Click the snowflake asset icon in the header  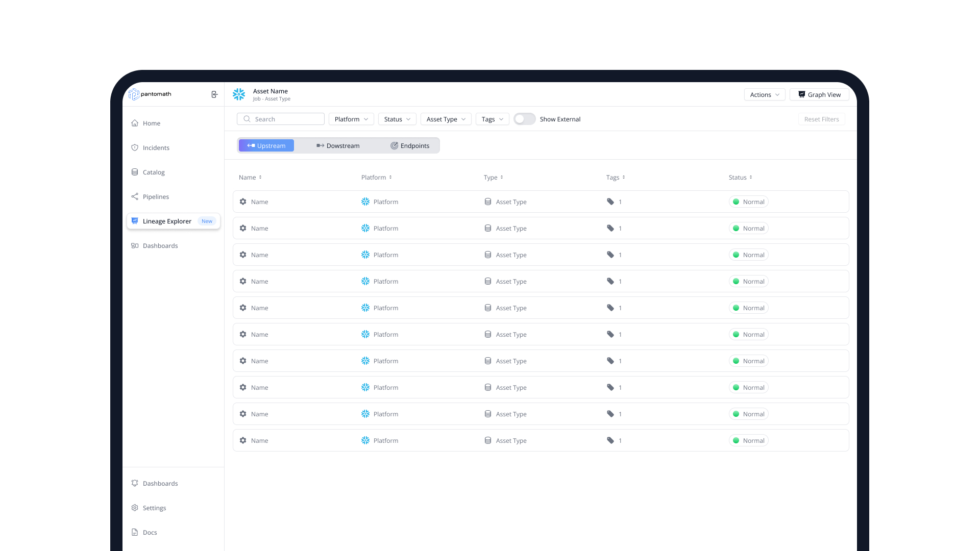239,94
